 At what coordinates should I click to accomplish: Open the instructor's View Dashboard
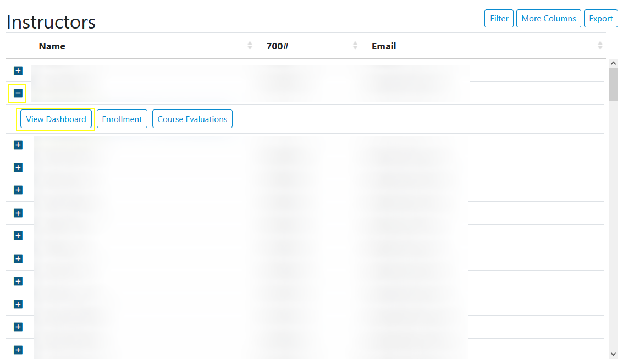pyautogui.click(x=56, y=119)
